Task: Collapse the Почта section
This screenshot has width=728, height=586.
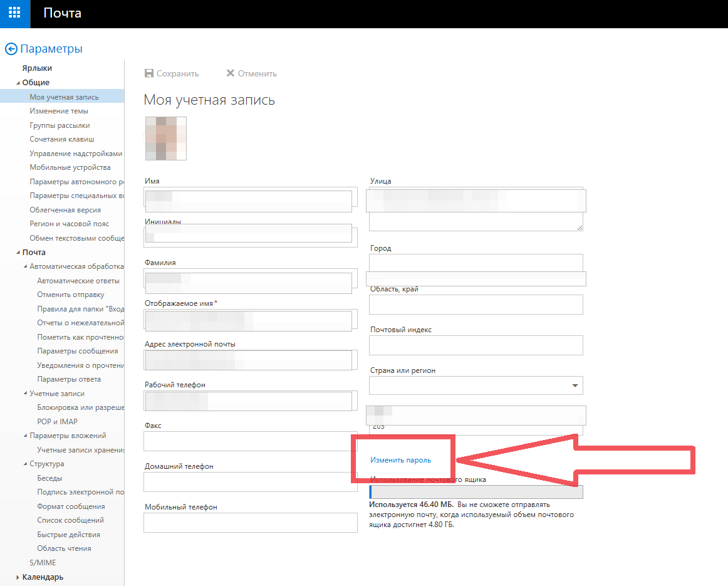Action: [18, 253]
